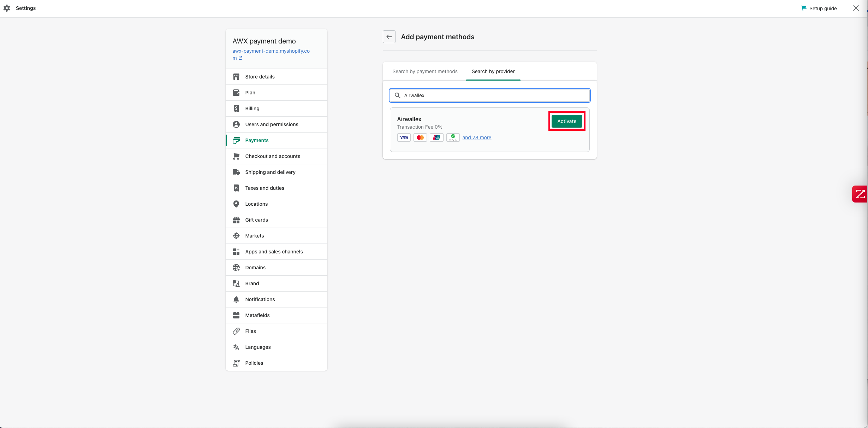Open Metafields settings
This screenshot has height=428, width=868.
(x=277, y=315)
